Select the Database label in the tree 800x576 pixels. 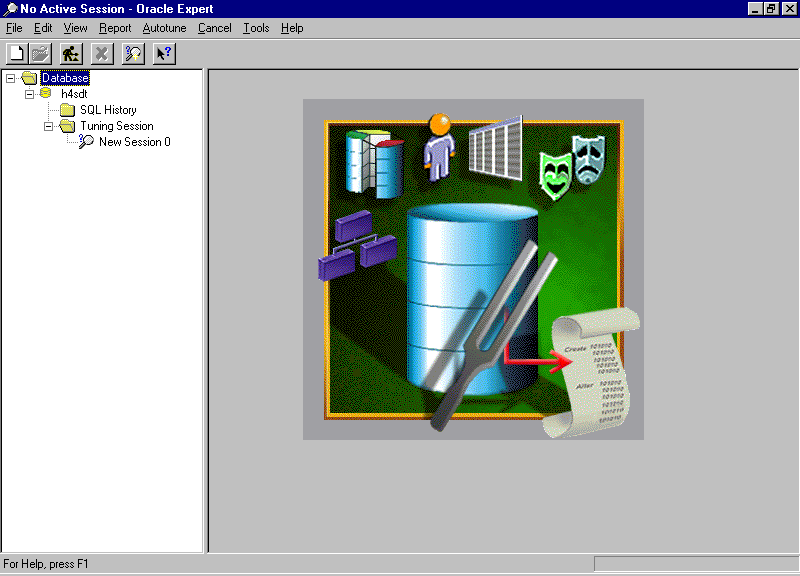tap(65, 78)
